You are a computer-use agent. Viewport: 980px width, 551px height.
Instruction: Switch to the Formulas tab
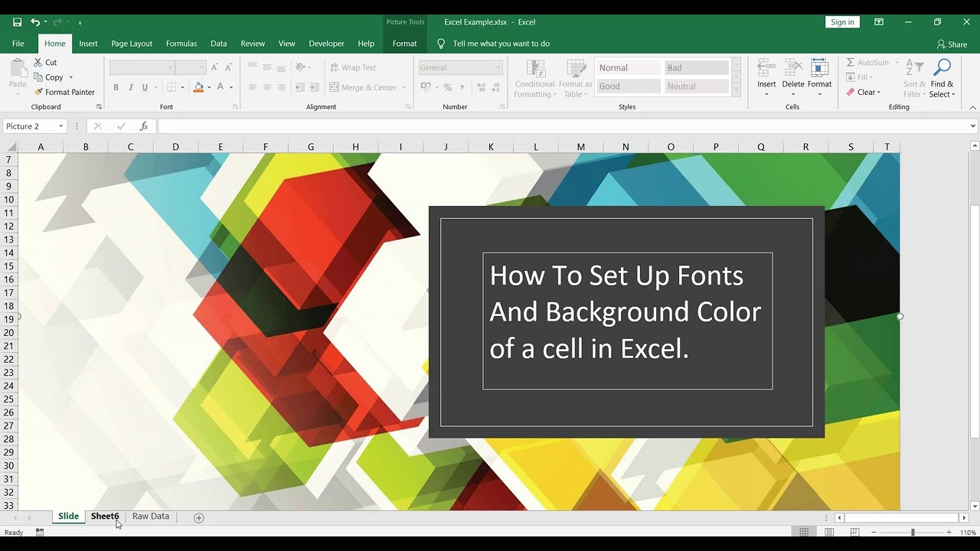click(181, 44)
